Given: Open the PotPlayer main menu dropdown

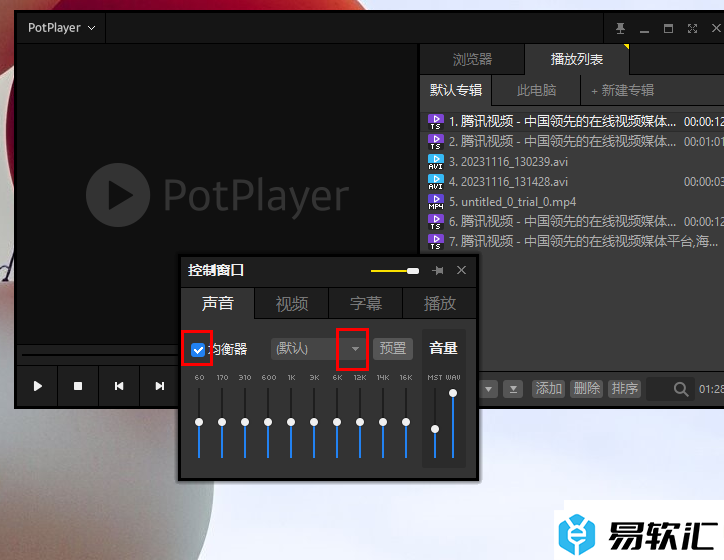Looking at the screenshot, I should [61, 28].
